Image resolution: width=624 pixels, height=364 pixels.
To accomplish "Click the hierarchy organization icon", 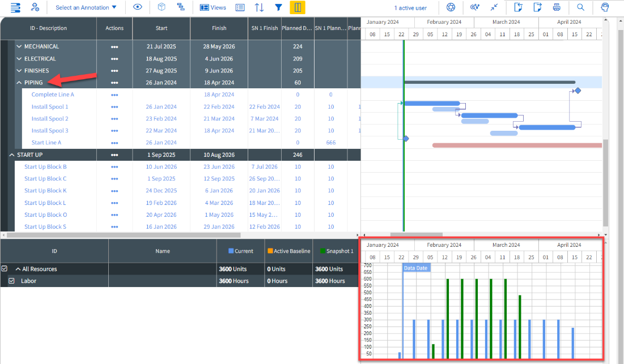I will pyautogui.click(x=181, y=7).
